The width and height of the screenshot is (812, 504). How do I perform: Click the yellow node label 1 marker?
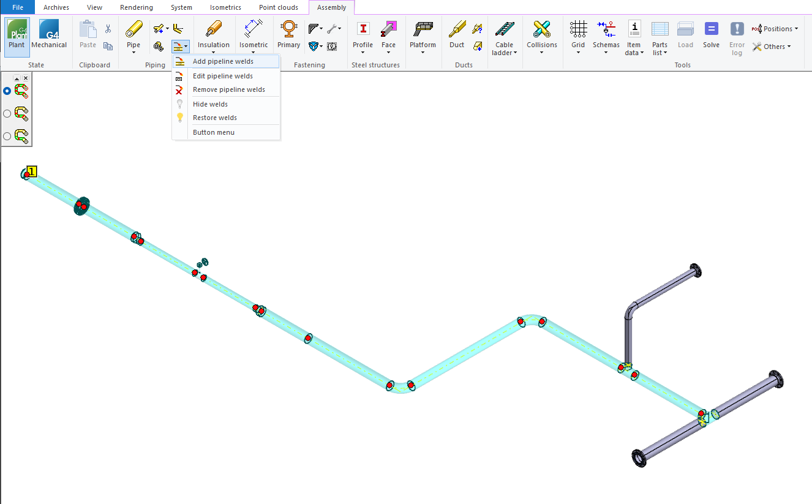(32, 171)
